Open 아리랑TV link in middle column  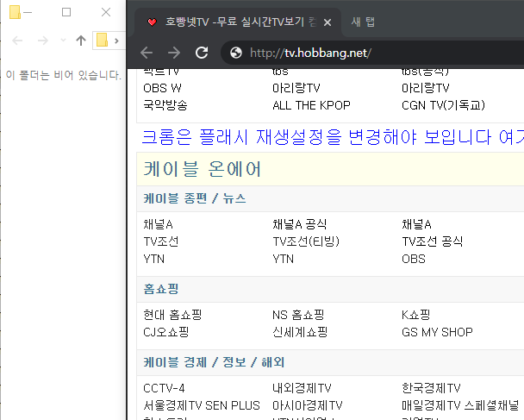pyautogui.click(x=296, y=88)
